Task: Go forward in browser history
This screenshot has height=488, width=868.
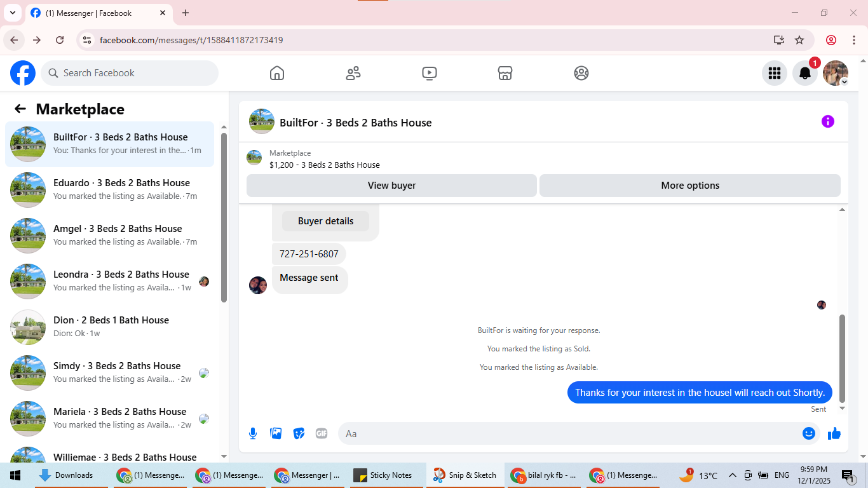Action: [37, 40]
